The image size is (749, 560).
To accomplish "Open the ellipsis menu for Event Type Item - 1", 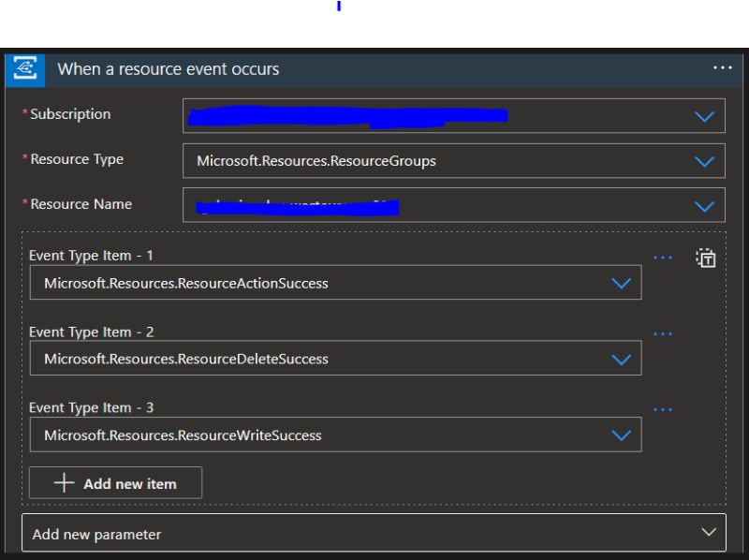I will (664, 258).
